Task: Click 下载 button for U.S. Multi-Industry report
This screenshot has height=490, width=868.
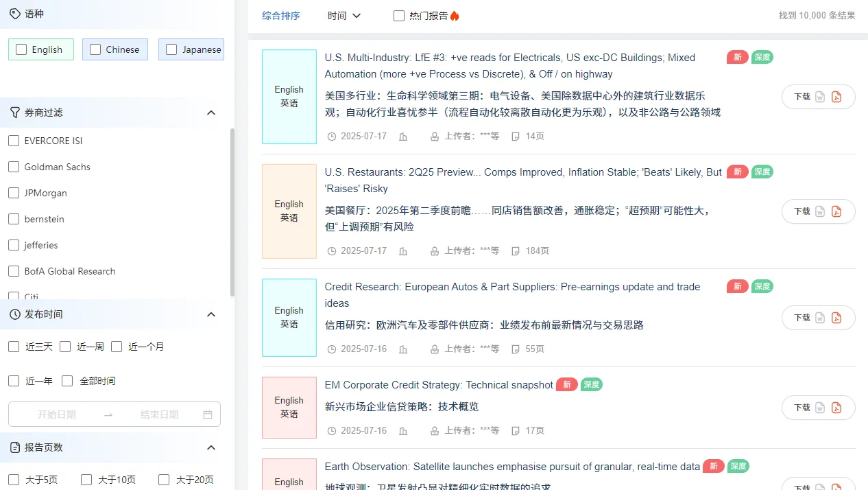Action: coord(819,97)
